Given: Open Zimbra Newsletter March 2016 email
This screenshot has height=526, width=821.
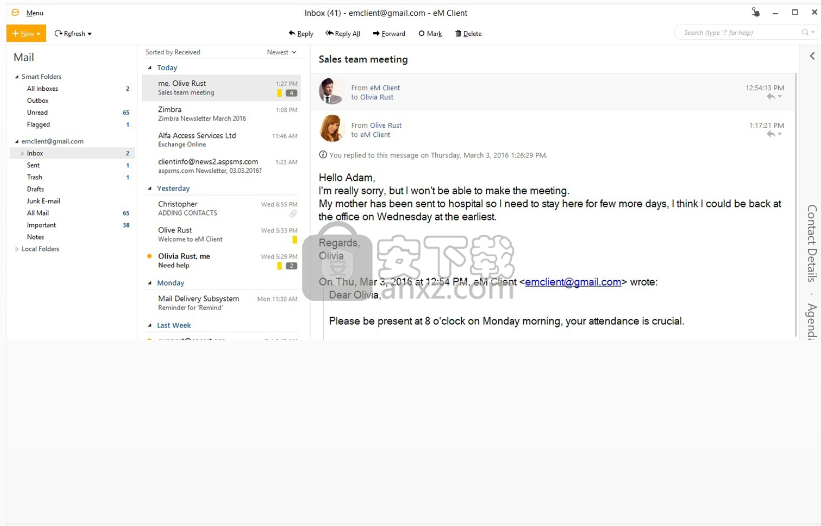Looking at the screenshot, I should point(221,114).
